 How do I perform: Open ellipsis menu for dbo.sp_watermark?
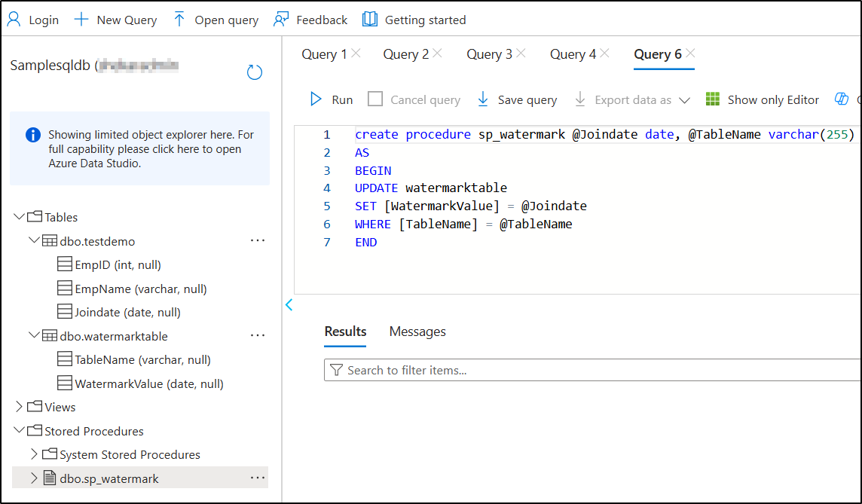coord(257,478)
